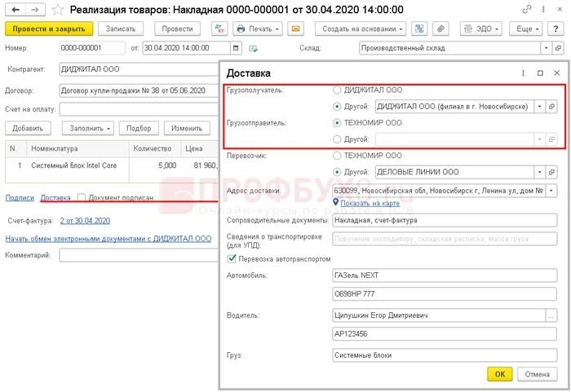This screenshot has height=392, width=571.
Task: Select ТЕХНОМИР ООО as Перевозчик
Action: pyautogui.click(x=337, y=156)
